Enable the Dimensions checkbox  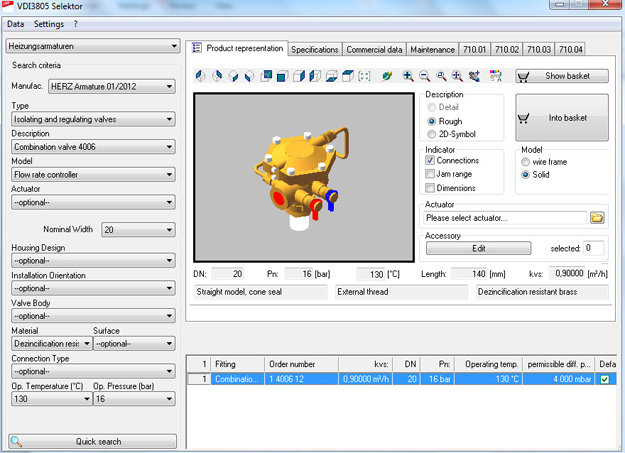click(x=430, y=188)
